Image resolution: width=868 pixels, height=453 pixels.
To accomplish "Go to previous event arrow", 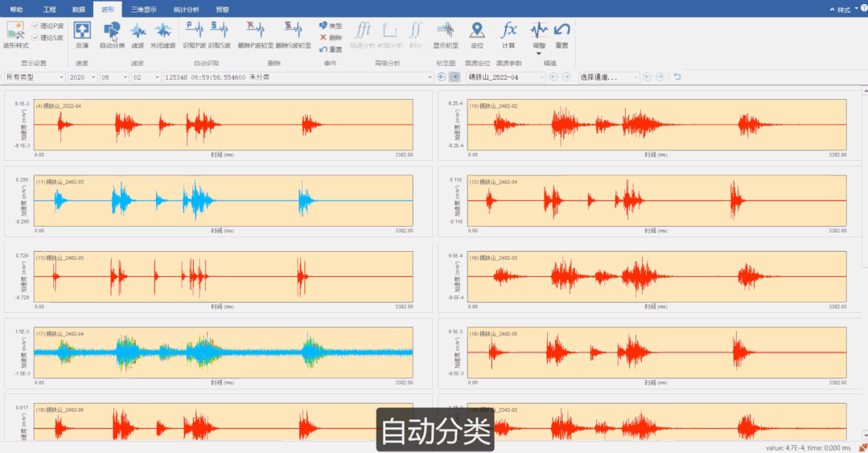I will coord(441,77).
